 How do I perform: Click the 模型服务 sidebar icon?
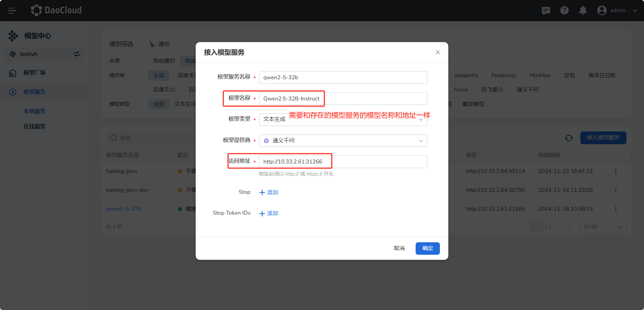pos(13,92)
